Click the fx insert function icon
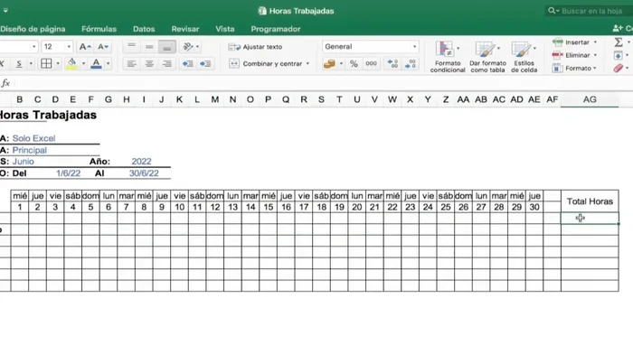 point(5,83)
